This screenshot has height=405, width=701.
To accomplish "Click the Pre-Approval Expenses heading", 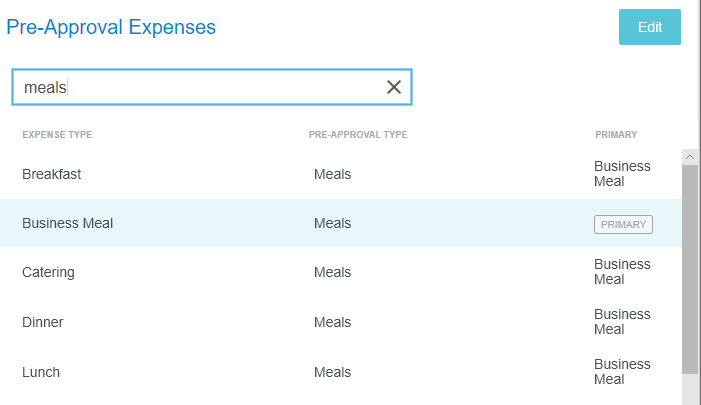I will pyautogui.click(x=111, y=27).
